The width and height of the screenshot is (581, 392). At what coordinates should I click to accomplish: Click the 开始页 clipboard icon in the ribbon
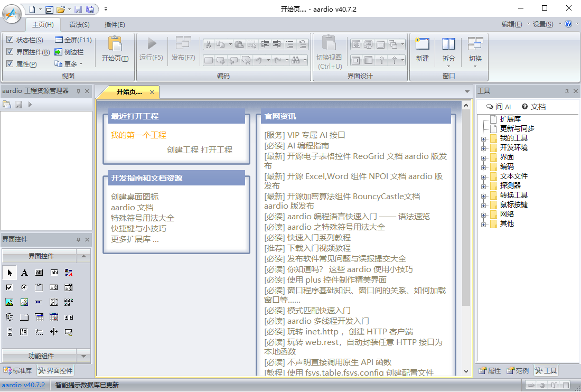point(115,45)
